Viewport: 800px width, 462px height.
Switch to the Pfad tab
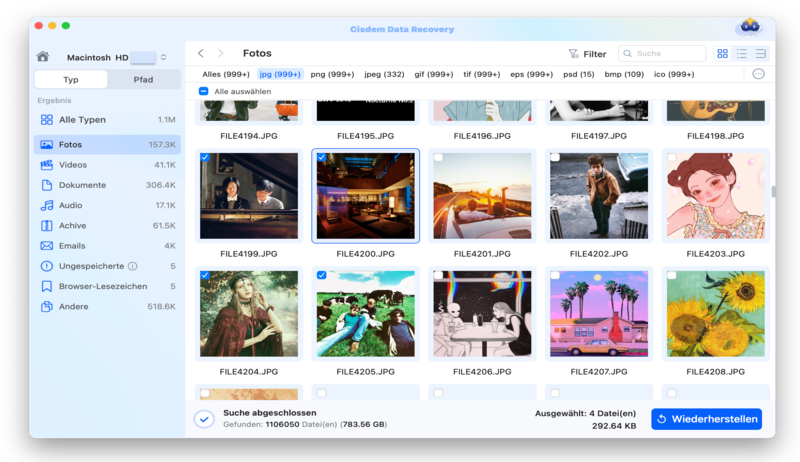(x=143, y=79)
